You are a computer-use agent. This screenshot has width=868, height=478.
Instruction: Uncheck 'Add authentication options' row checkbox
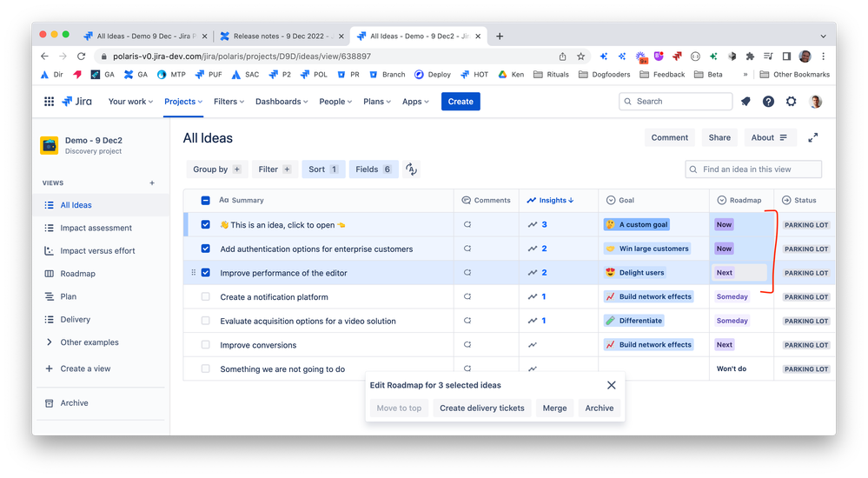click(205, 249)
